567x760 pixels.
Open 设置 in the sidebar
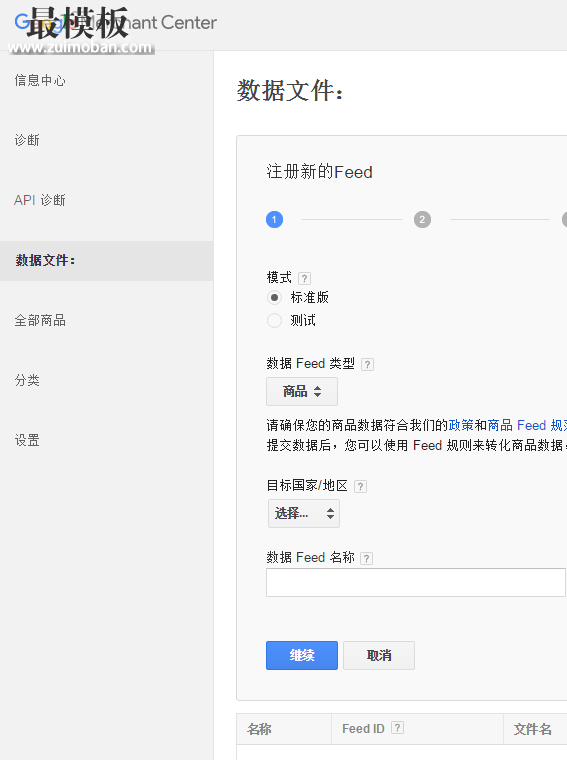tap(27, 441)
